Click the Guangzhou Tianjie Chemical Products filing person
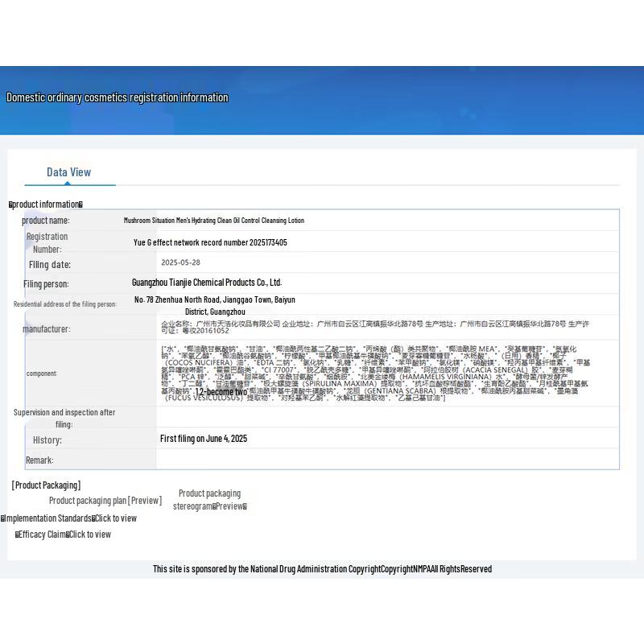 (x=207, y=283)
